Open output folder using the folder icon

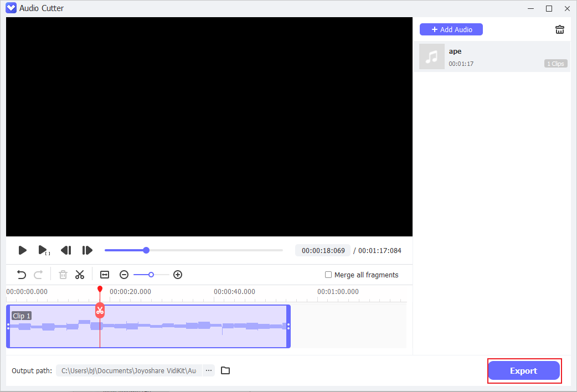pos(225,370)
